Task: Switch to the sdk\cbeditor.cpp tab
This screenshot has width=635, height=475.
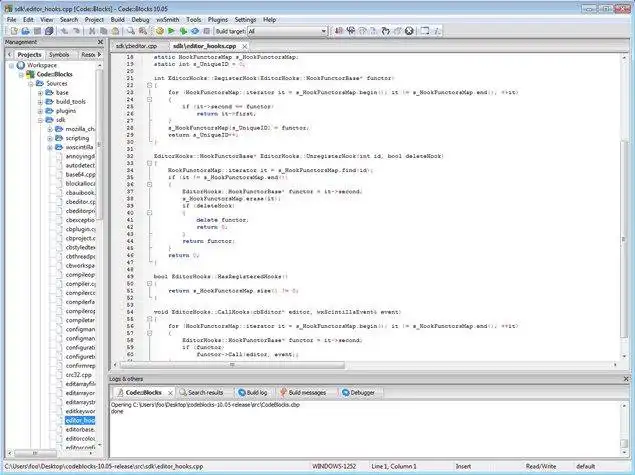Action: pyautogui.click(x=136, y=45)
